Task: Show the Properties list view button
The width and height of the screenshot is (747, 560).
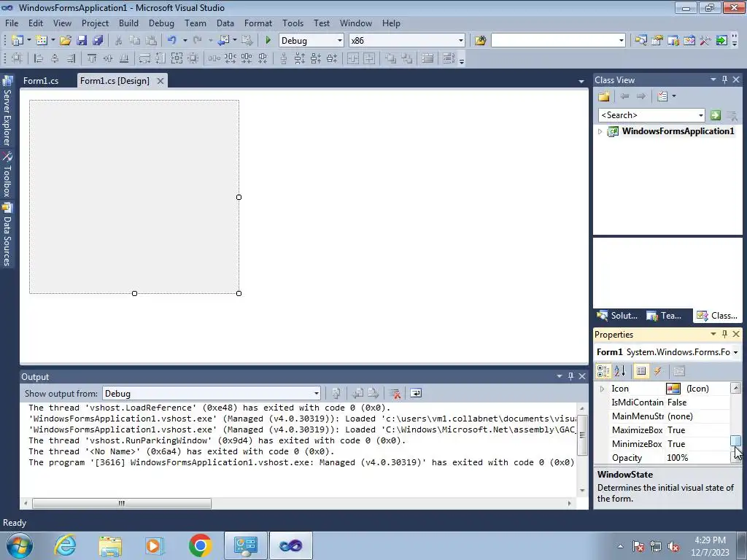Action: (641, 371)
